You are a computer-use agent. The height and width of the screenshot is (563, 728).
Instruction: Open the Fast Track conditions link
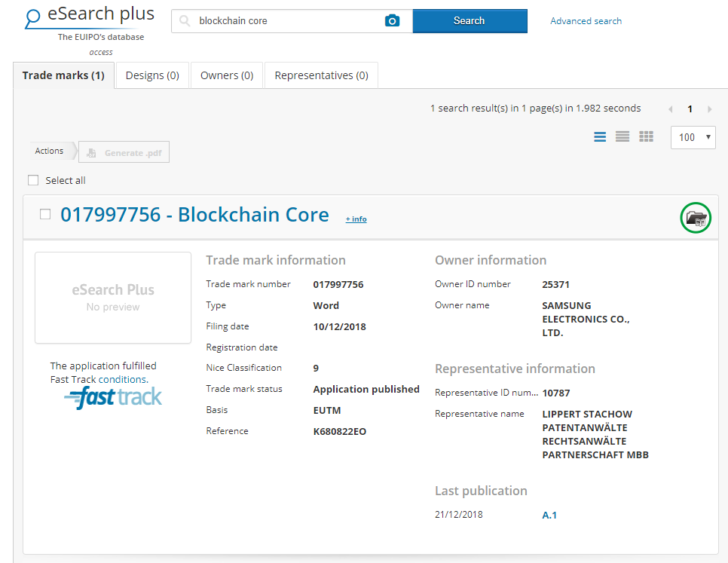(x=124, y=379)
